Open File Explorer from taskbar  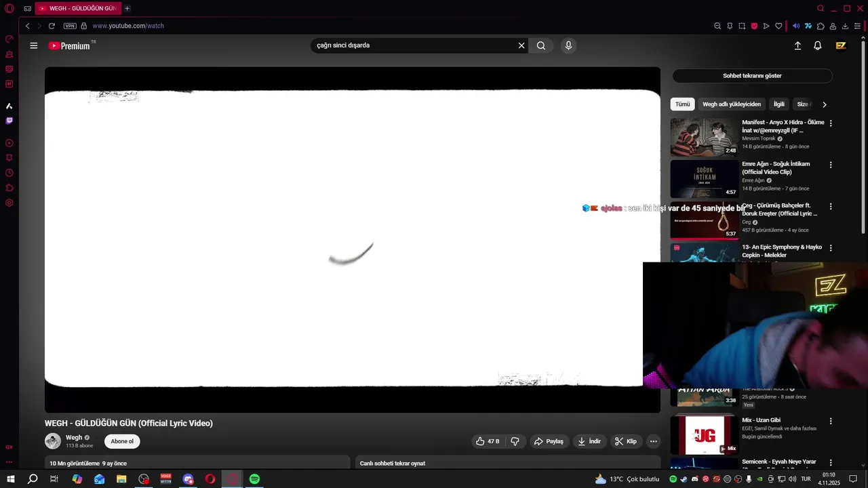(x=121, y=479)
